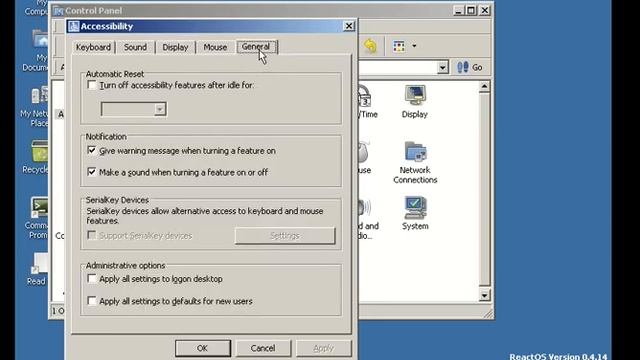Screen dimensions: 640x360
Task: Click the Views toolbar icon in Control Panel
Action: click(x=399, y=46)
